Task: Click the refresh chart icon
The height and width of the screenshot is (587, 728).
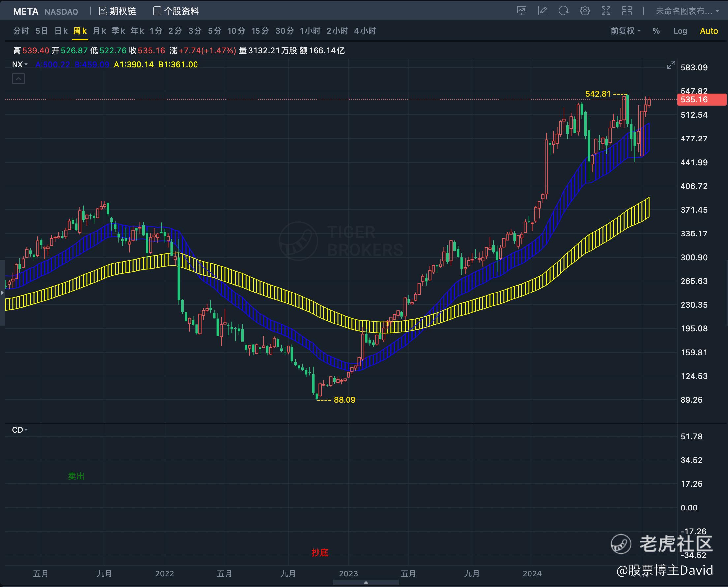Action: 563,11
